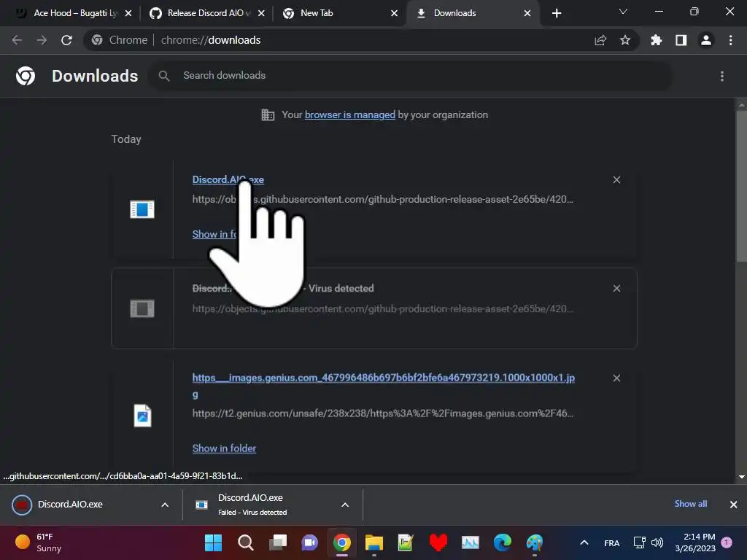Click the FRA language indicator
Screen dimensions: 747x560
pos(612,542)
